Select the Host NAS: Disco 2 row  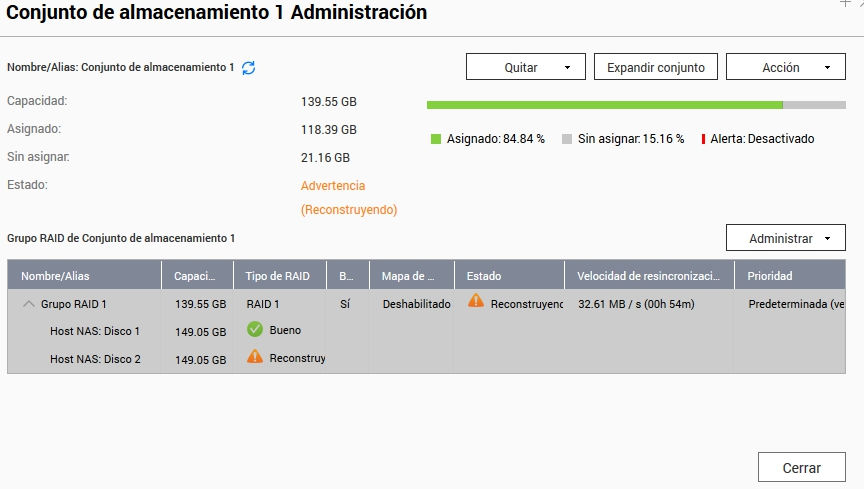click(x=95, y=358)
